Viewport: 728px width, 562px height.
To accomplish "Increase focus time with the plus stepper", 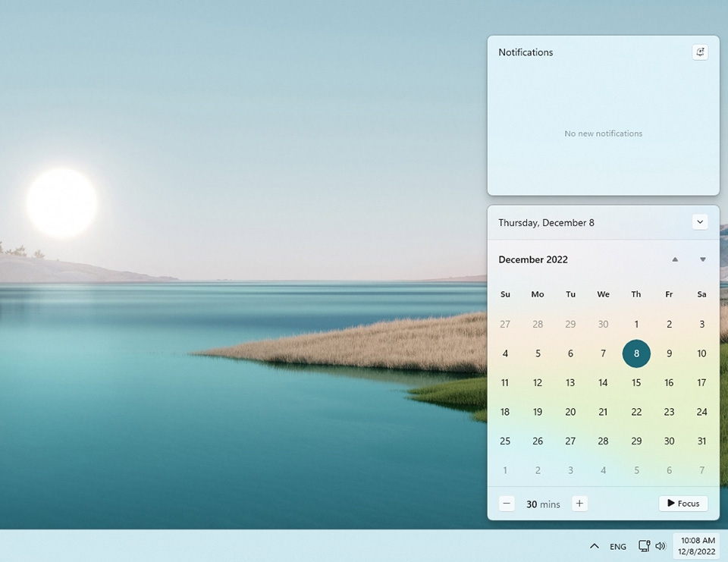I will (x=579, y=503).
